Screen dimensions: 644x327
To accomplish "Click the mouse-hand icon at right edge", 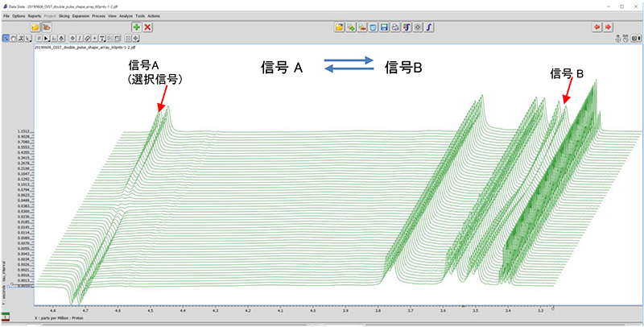I will pyautogui.click(x=625, y=39).
